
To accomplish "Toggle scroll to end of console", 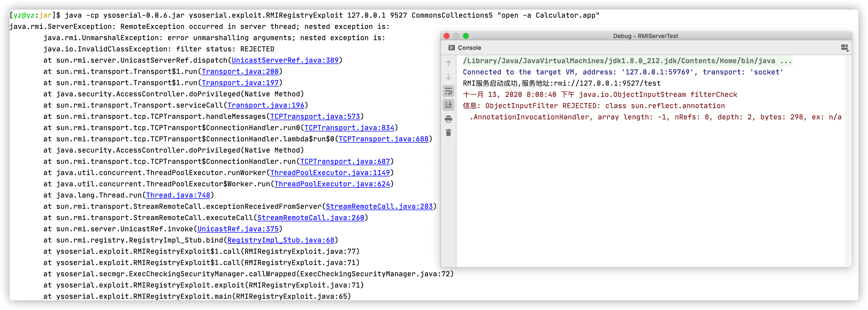I will point(448,105).
